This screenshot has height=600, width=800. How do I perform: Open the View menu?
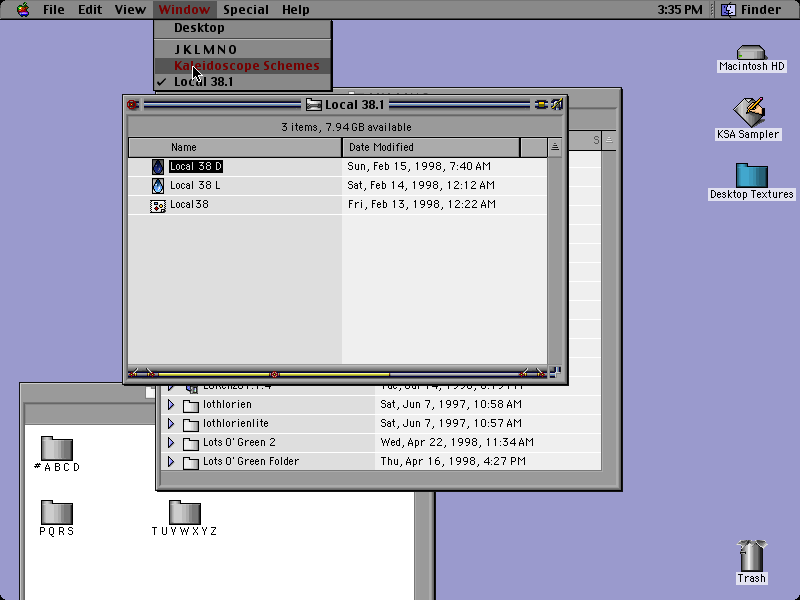tap(130, 10)
